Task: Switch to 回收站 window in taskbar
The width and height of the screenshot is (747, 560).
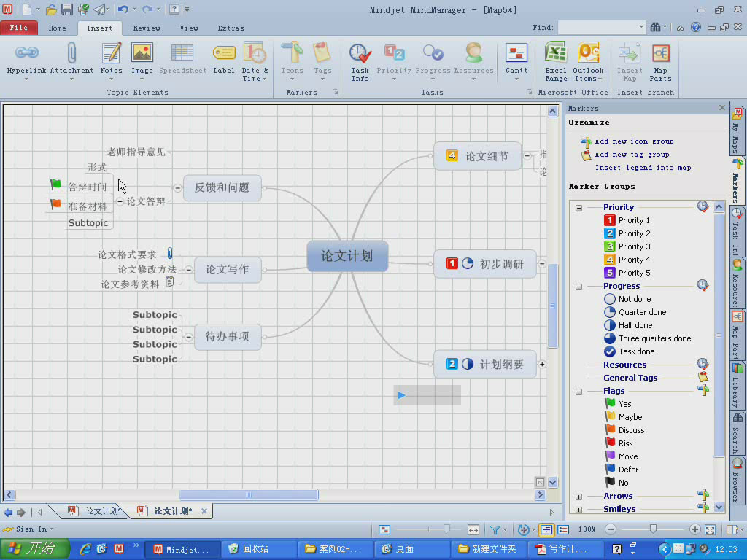Action: coord(258,549)
